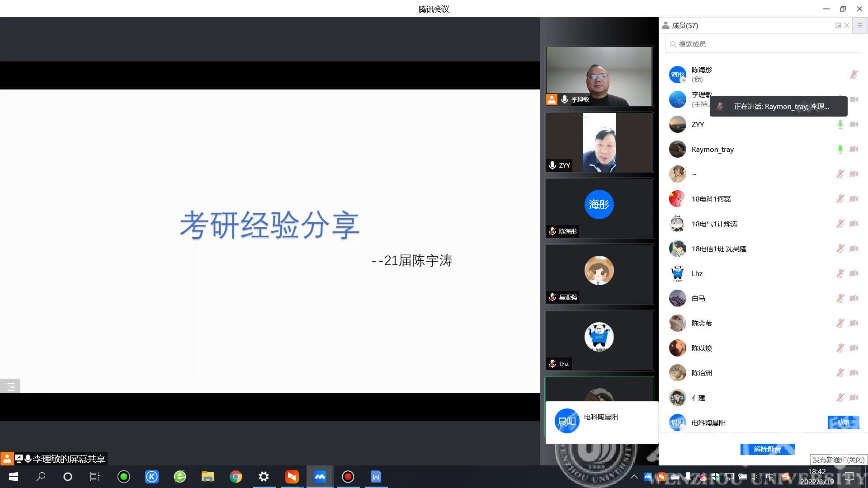Open the slide outline list icon
This screenshot has height=488, width=868.
tap(10, 386)
